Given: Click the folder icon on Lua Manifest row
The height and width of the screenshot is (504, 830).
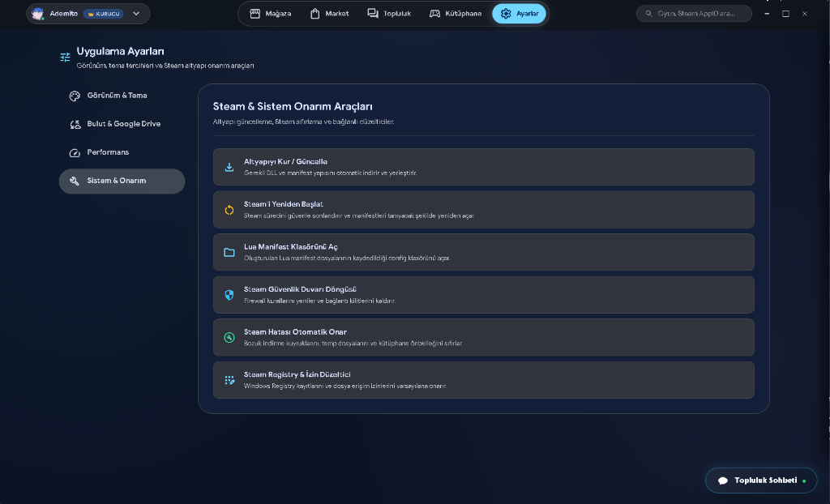Looking at the screenshot, I should pos(229,253).
